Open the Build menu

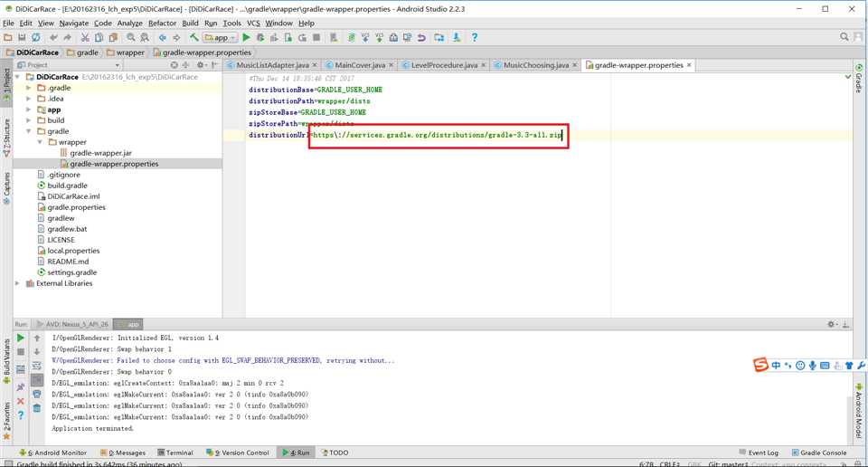(190, 24)
